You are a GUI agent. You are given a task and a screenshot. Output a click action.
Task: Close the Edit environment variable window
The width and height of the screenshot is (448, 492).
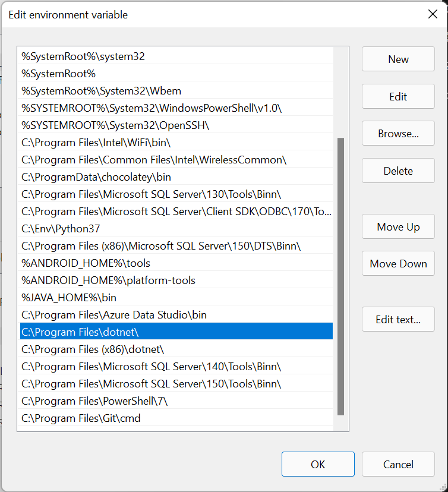coord(433,14)
